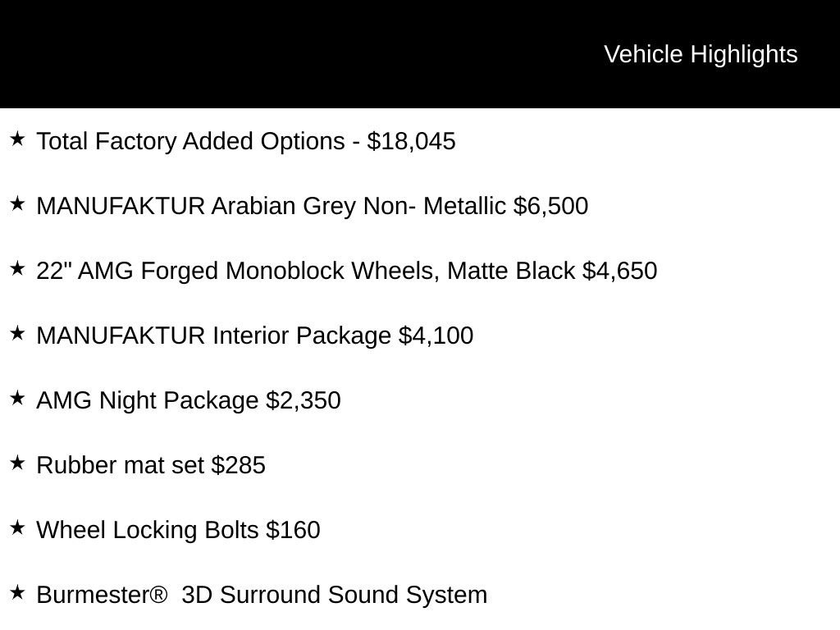Click the star next to MANUFAKTUR Arabian Grey
The image size is (840, 630).
coord(17,203)
